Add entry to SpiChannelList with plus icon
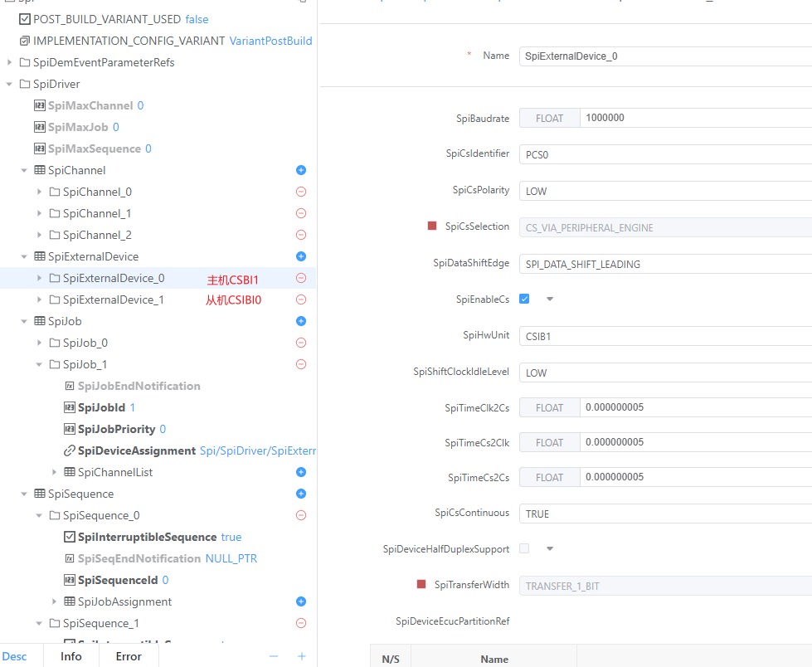 (301, 472)
